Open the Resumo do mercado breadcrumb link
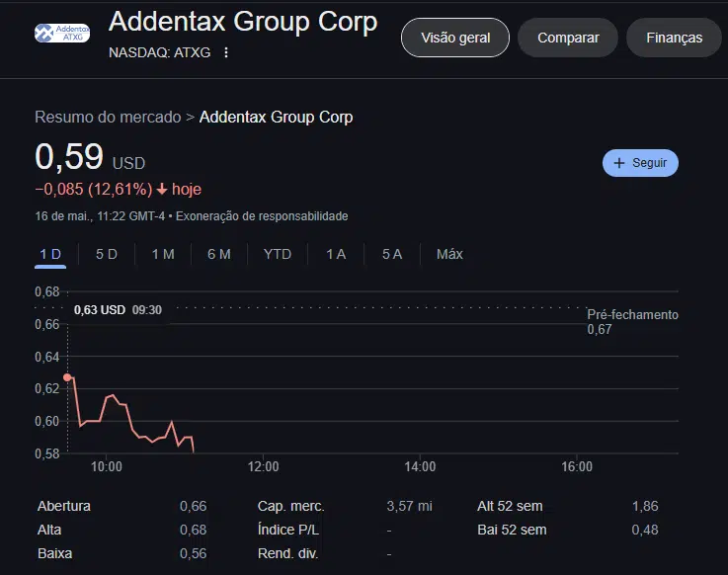 tap(108, 117)
